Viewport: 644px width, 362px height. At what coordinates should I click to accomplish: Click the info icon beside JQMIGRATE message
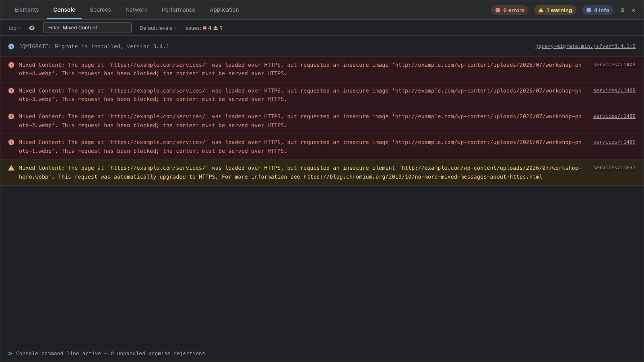[11, 47]
